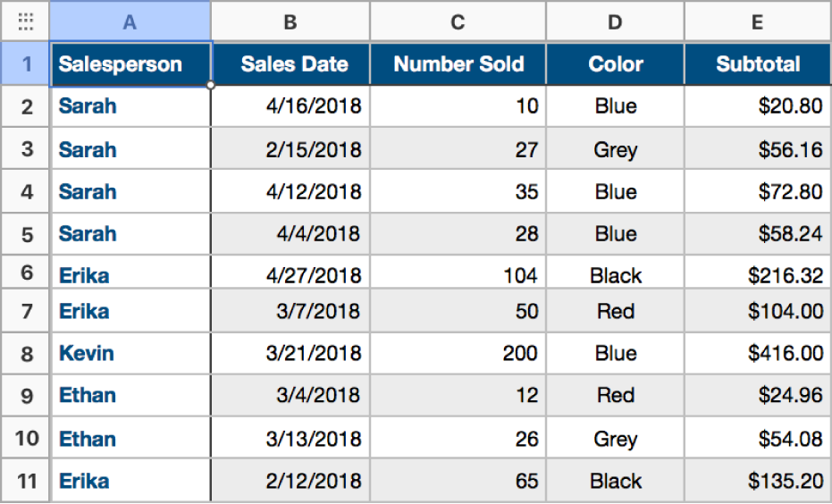This screenshot has width=832, height=504.
Task: Select the $135.20 subtotal cell
Action: (758, 481)
